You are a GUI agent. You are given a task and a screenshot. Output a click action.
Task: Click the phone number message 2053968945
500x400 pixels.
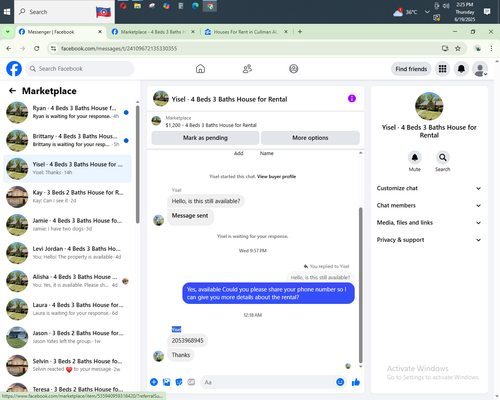(187, 340)
